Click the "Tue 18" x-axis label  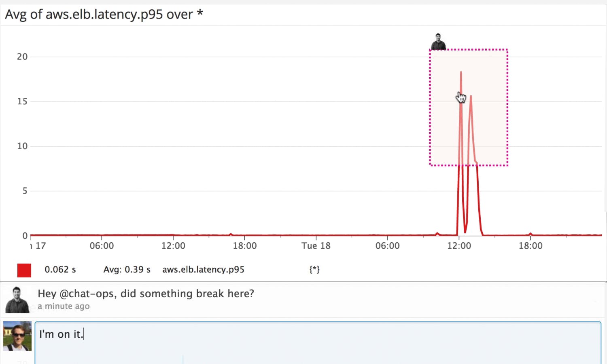point(316,246)
